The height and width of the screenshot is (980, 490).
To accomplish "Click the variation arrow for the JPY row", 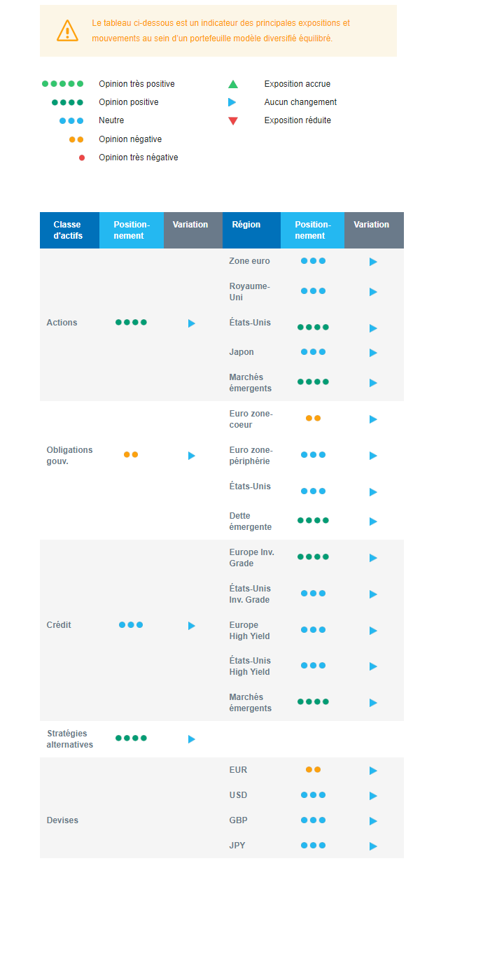I will (373, 846).
